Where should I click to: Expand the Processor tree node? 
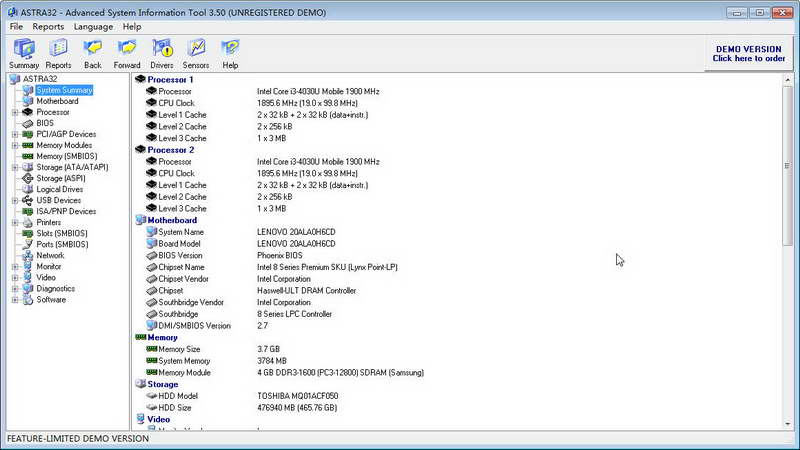(x=15, y=112)
